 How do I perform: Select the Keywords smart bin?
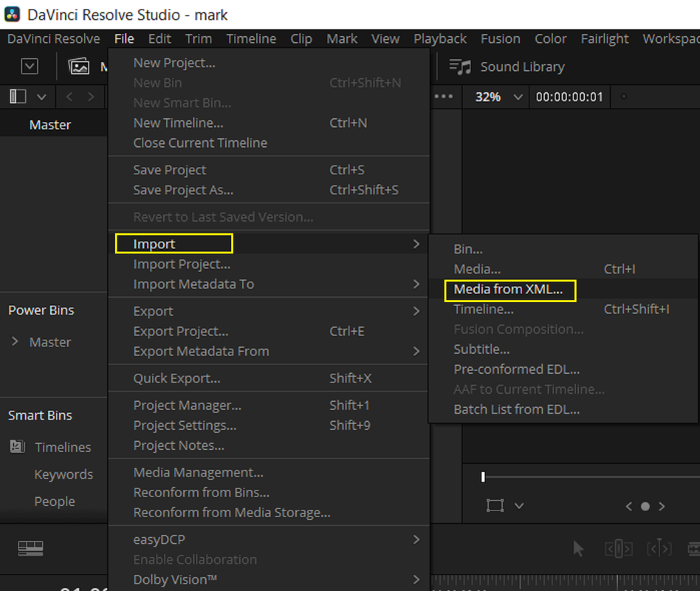pos(64,474)
